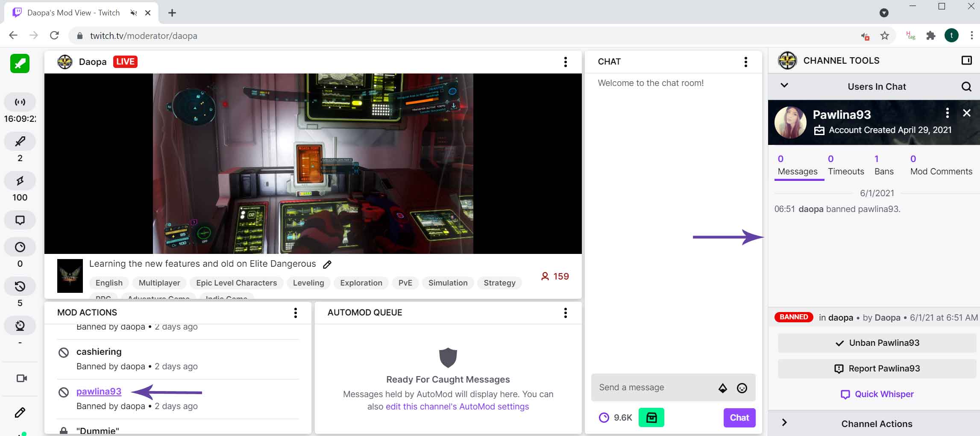Open Pawlina93 user card options menu
This screenshot has width=980, height=436.
pos(947,113)
